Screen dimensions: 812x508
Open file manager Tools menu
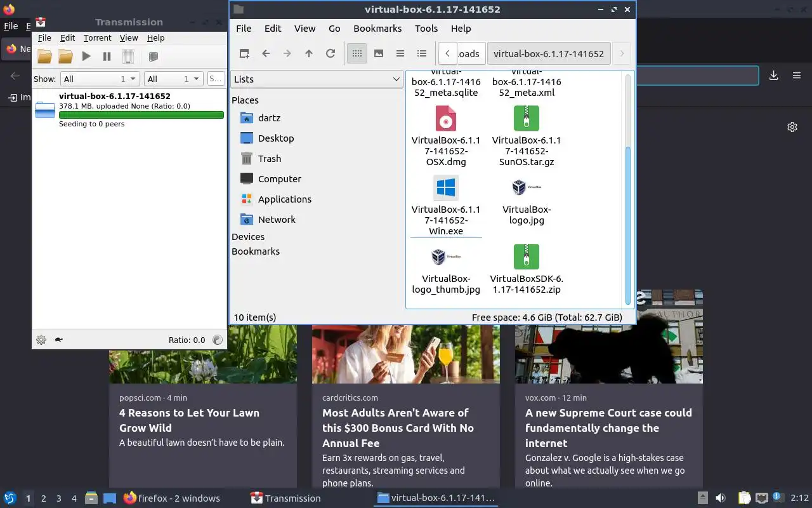(x=426, y=29)
